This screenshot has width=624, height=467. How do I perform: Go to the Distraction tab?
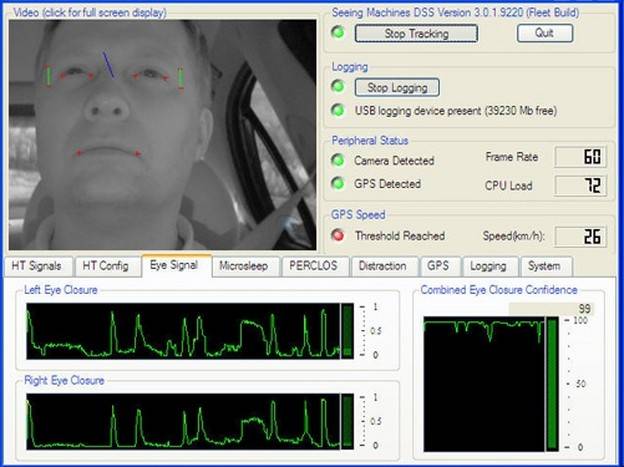pos(383,266)
